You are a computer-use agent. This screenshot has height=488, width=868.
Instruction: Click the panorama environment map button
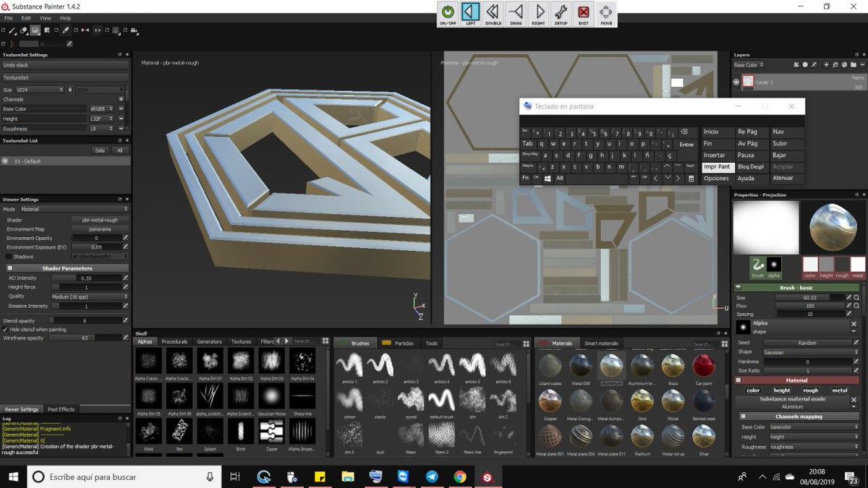tap(100, 229)
